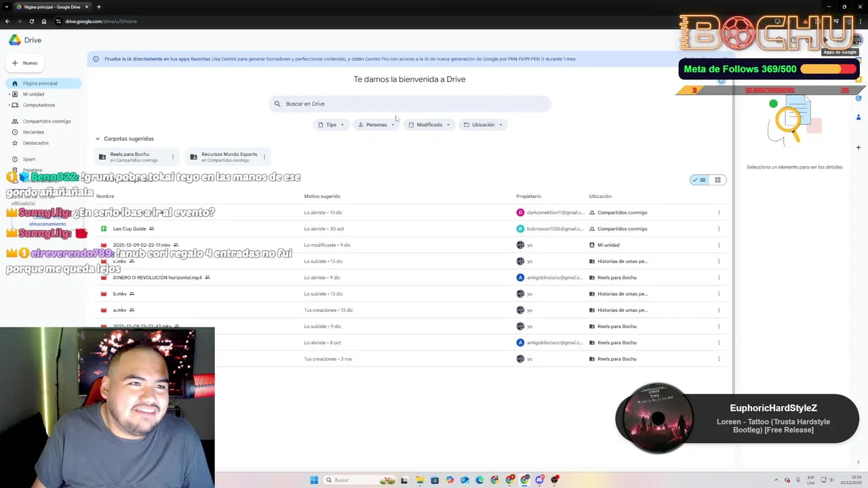Click the Propietario column header

click(529, 197)
